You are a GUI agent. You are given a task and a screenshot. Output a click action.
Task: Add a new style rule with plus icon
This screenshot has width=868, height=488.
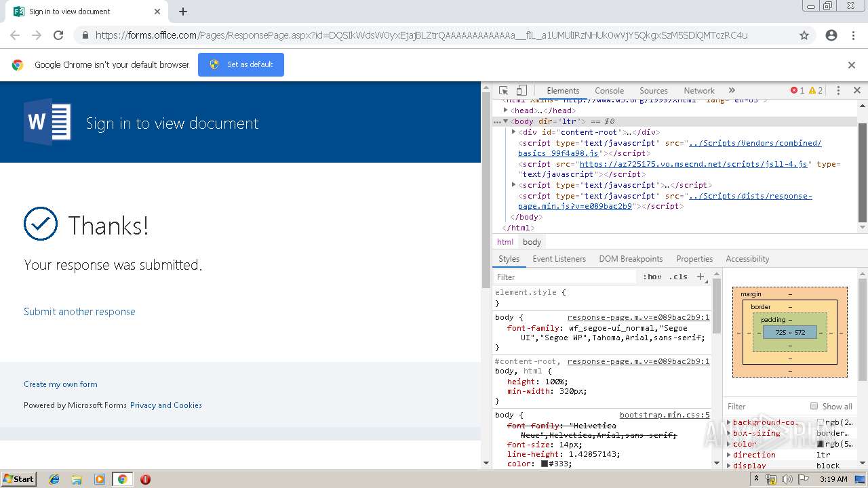tap(701, 277)
